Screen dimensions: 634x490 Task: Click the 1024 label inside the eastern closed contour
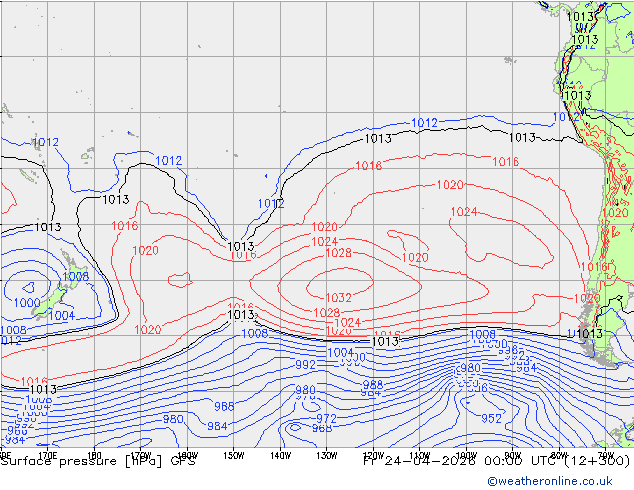464,212
